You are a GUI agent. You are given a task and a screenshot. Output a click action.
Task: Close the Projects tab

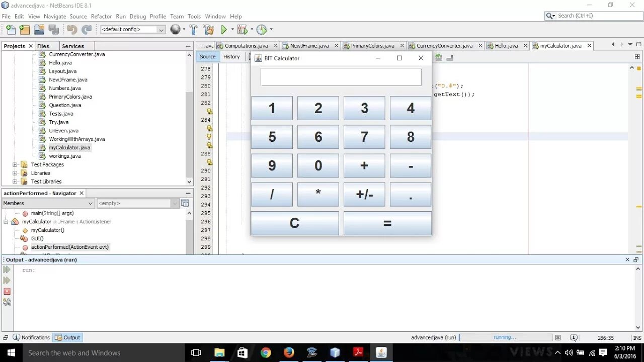[x=30, y=46]
